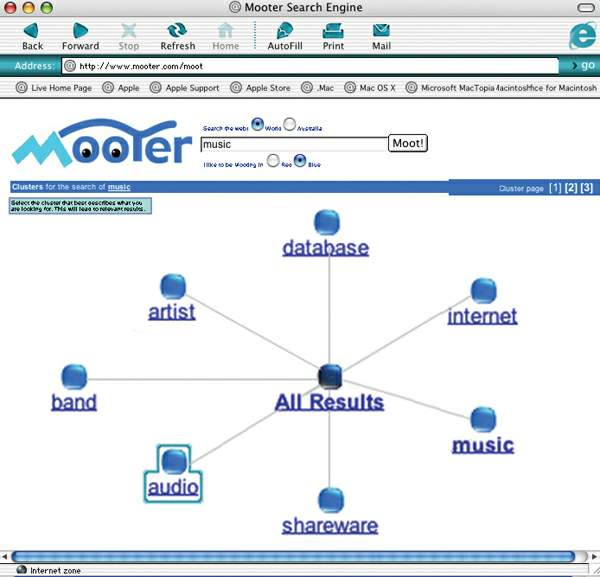
Task: Open the database cluster link
Action: 326,248
